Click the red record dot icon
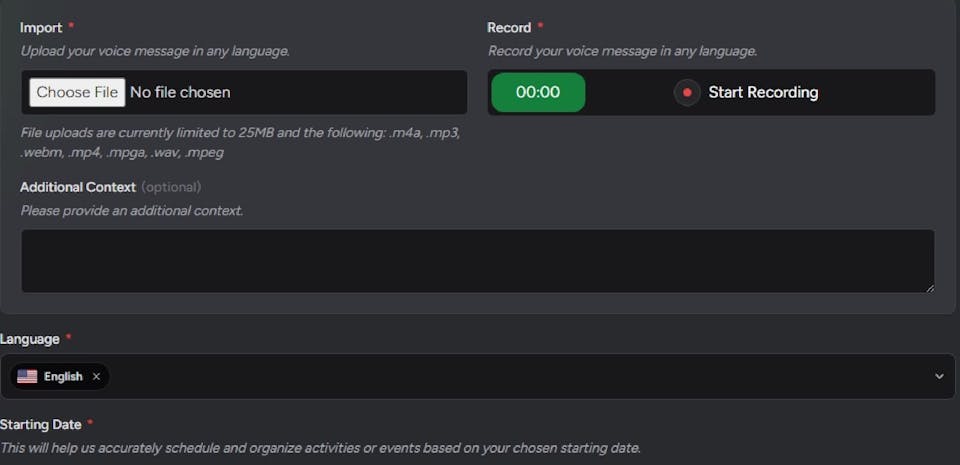 [x=687, y=93]
